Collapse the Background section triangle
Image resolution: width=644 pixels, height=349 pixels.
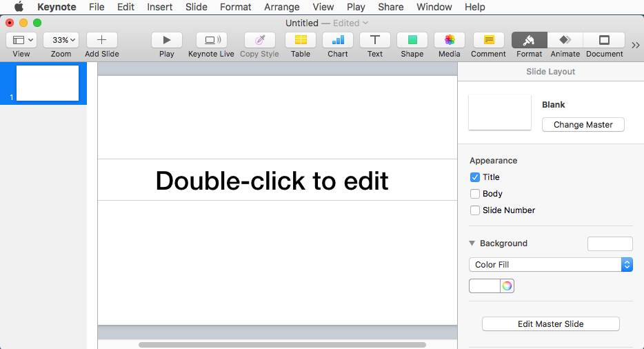click(472, 243)
